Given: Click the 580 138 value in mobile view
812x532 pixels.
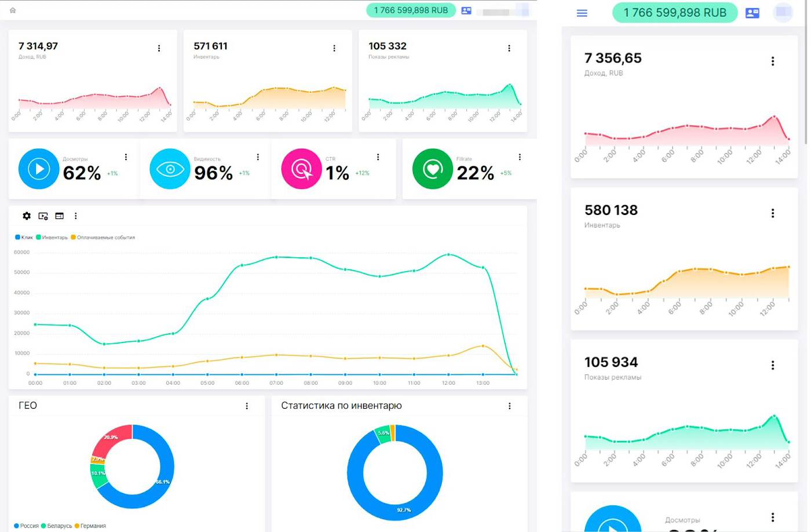Looking at the screenshot, I should point(611,210).
